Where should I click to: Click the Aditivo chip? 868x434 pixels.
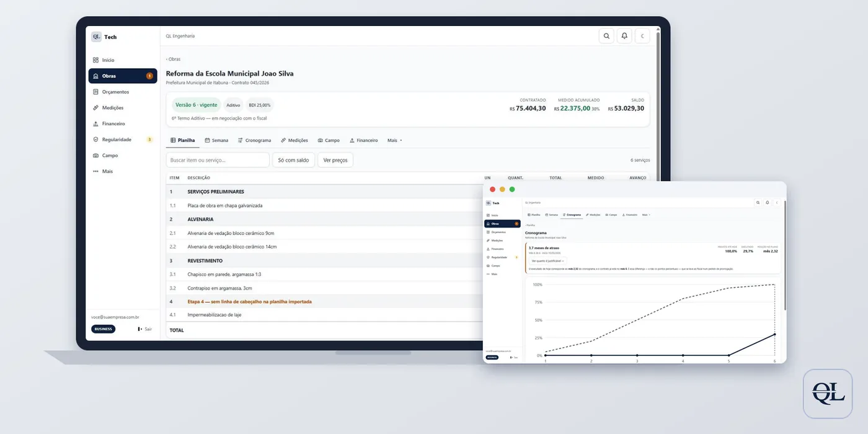[x=233, y=105]
